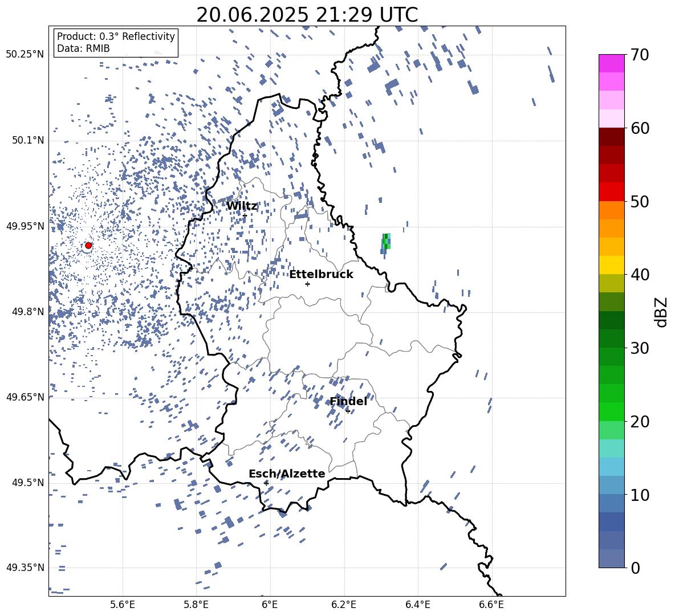Click the bright red colorbar segment near 50
The image size is (675, 616).
click(612, 192)
